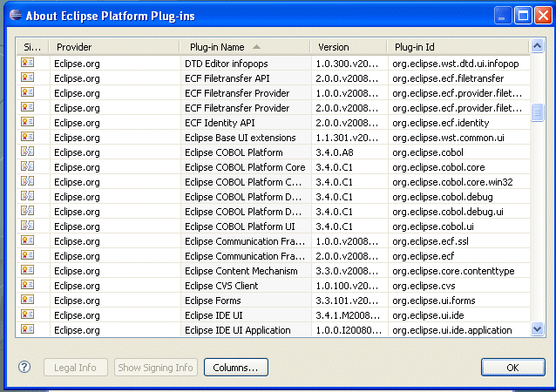Click the Eclipse logo in the title bar
This screenshot has height=392, width=556.
pos(15,15)
